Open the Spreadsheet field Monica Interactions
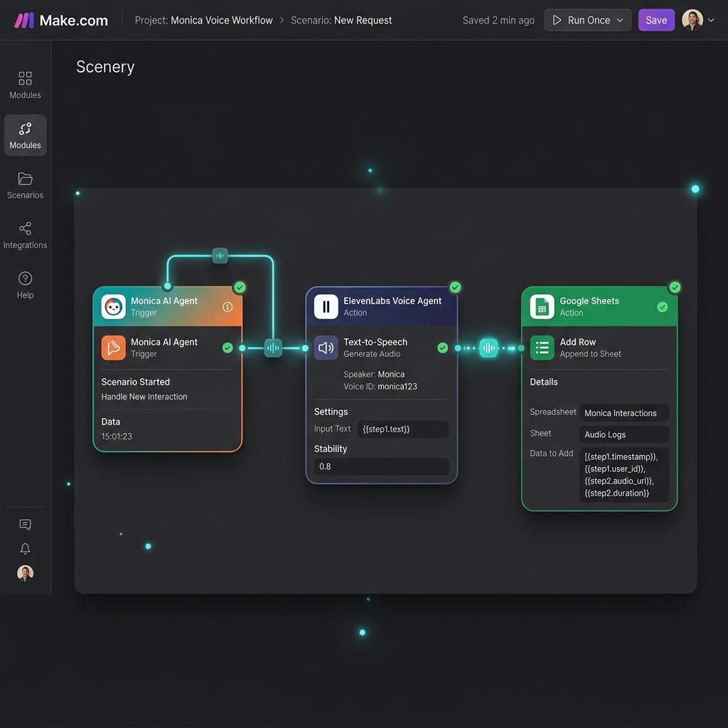 624,413
